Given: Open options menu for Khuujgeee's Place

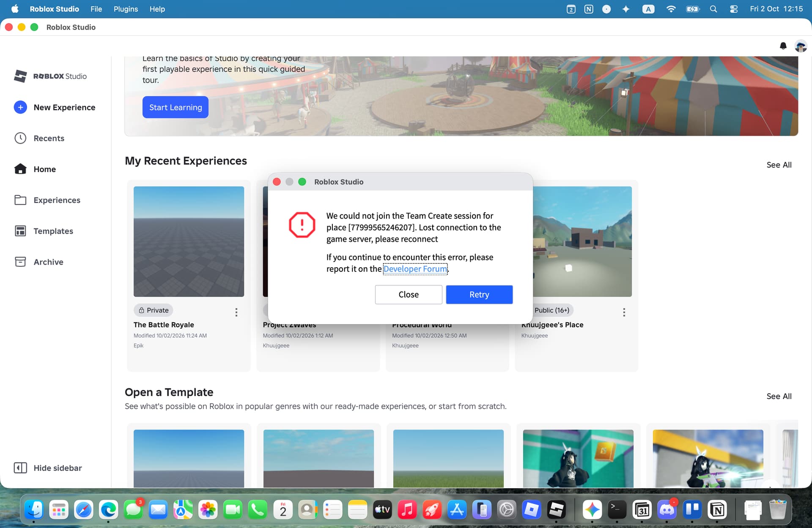Looking at the screenshot, I should [x=624, y=312].
